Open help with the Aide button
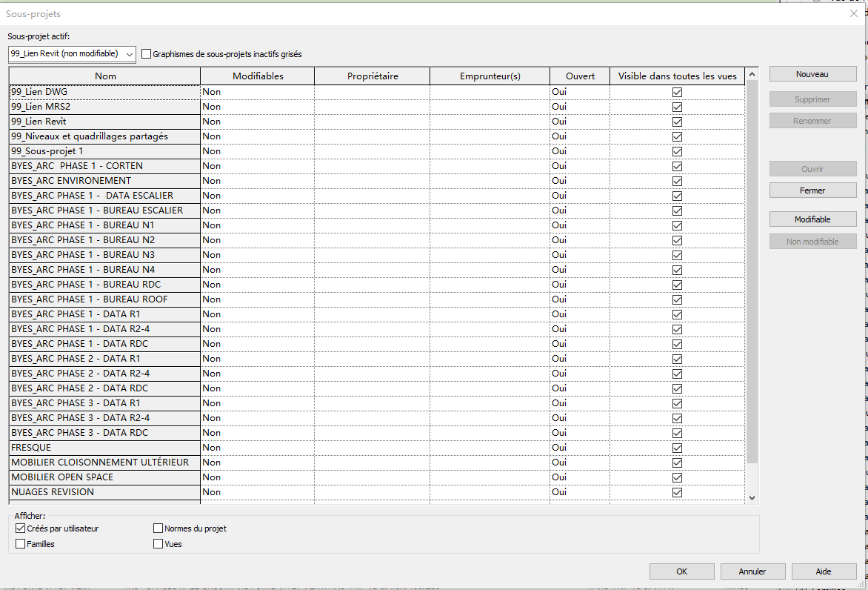Image resolution: width=868 pixels, height=590 pixels. 824,571
